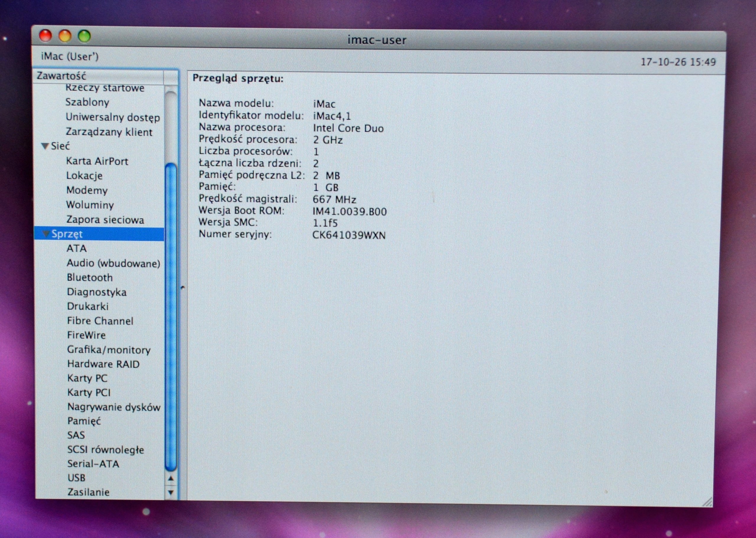Collapse the Sieć disclosure triangle
Screen dimensions: 756x538
[x=45, y=146]
